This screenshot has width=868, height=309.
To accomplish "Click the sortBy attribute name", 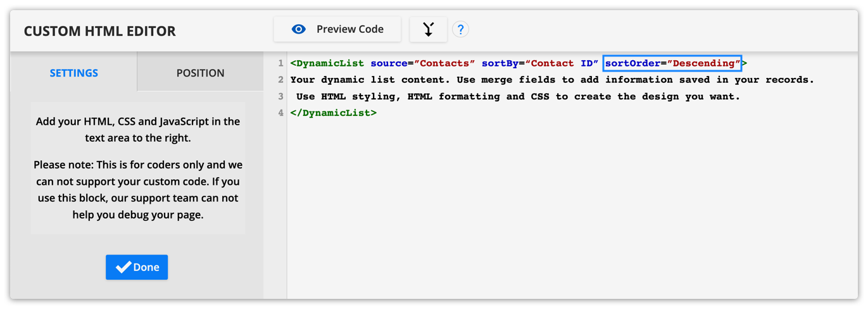I will (x=500, y=63).
